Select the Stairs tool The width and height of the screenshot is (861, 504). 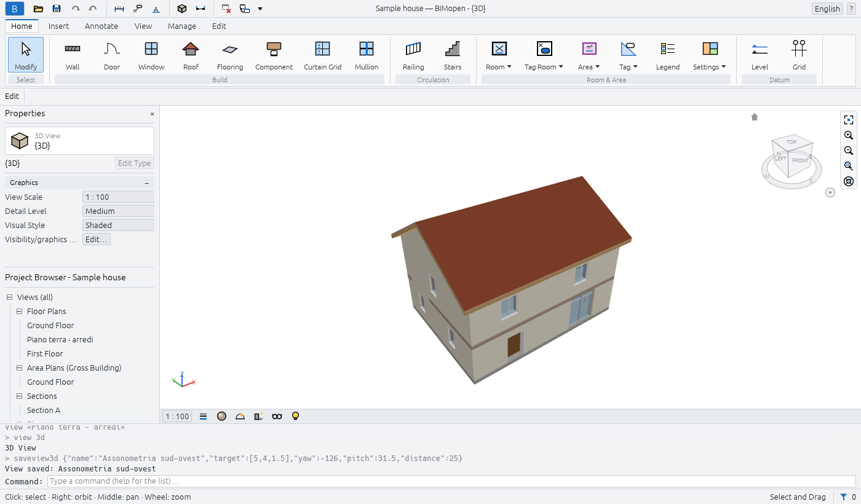[453, 55]
